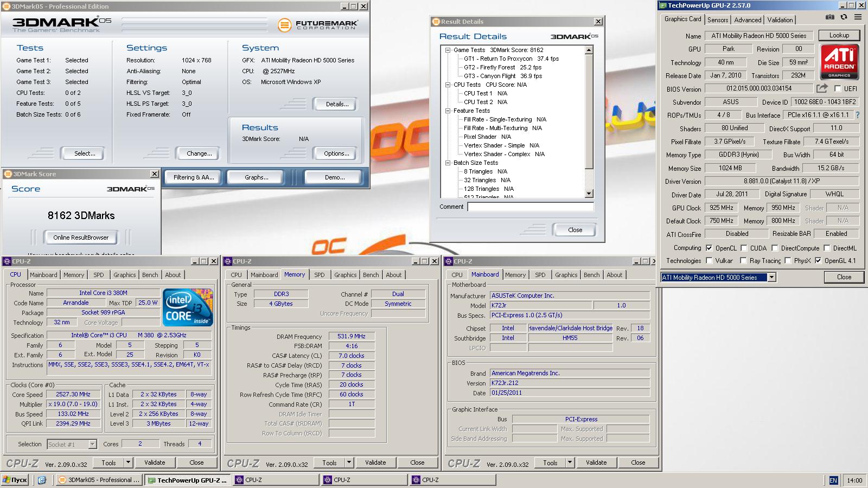Click the GPU-Z title bar chip icon

(663, 5)
